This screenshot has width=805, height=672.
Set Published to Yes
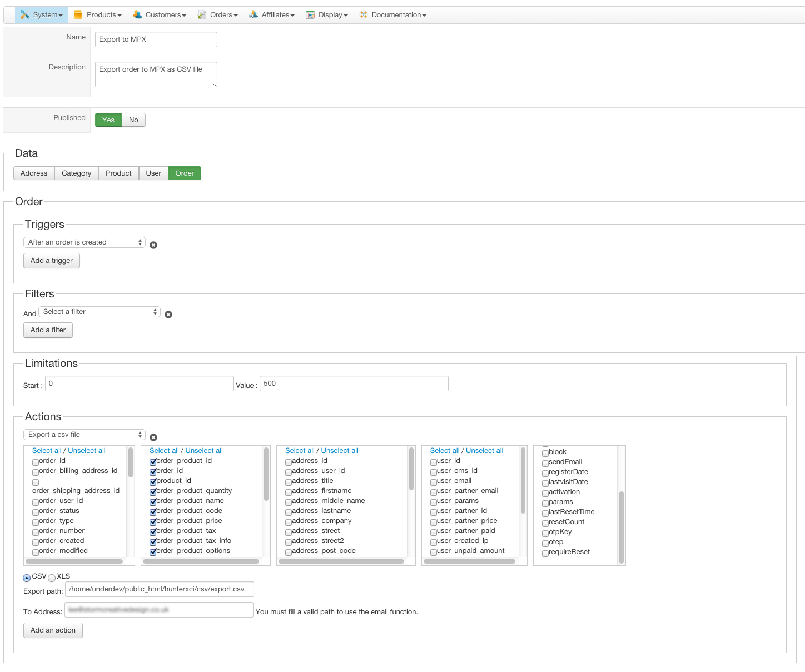click(108, 120)
